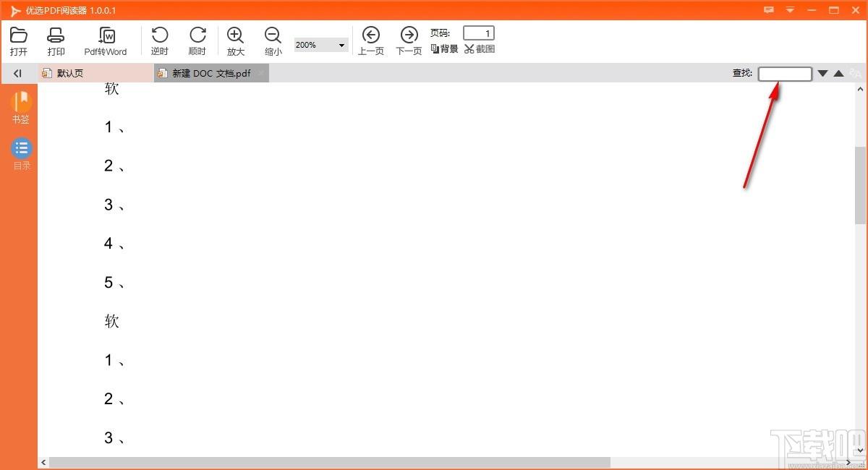Open the 200% zoom level dropdown
This screenshot has width=868, height=470.
321,45
